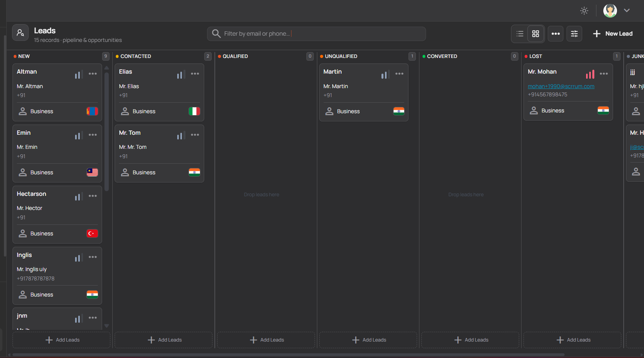Open mohan+1990@scrrum.com email link
This screenshot has width=644, height=358.
[561, 86]
